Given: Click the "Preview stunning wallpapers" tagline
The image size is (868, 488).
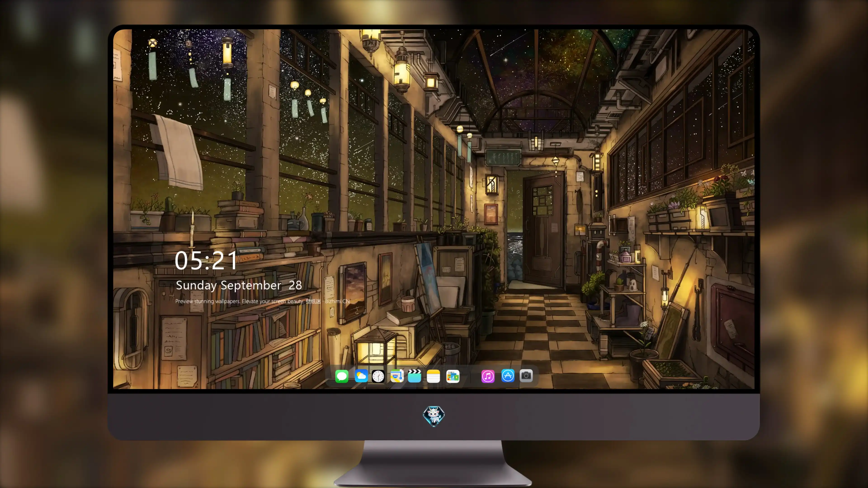Looking at the screenshot, I should point(262,301).
